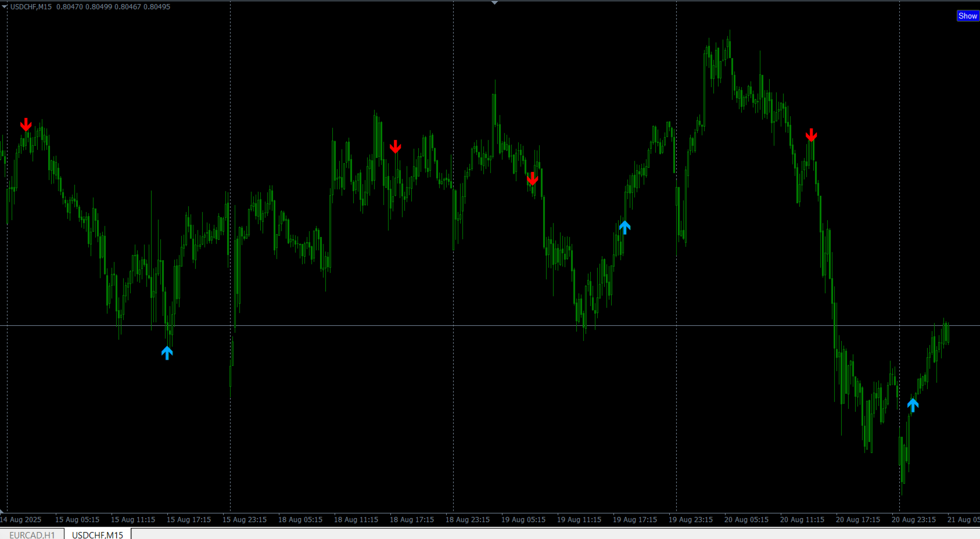Viewport: 980px width, 539px height.
Task: Click the '20 Aug 23:15' time label
Action: [914, 520]
